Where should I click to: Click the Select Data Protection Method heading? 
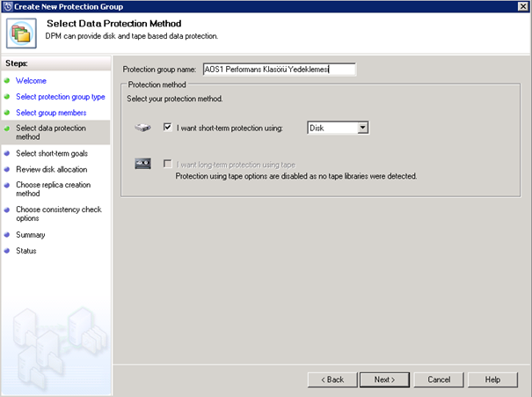pos(114,24)
